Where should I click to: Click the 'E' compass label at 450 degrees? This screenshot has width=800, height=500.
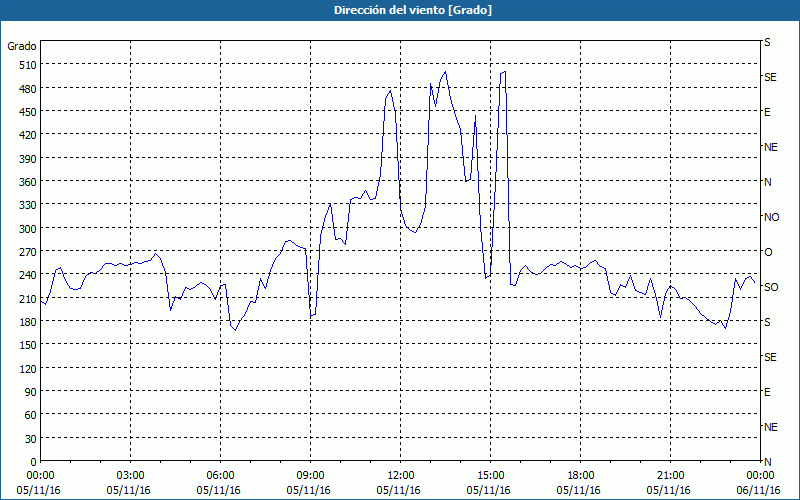pos(767,112)
